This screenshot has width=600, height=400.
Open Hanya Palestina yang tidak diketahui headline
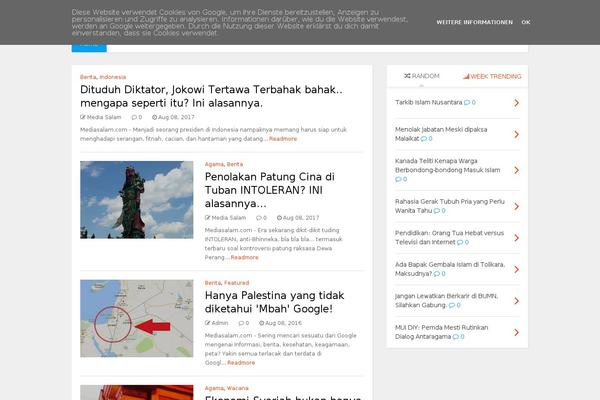tap(274, 302)
